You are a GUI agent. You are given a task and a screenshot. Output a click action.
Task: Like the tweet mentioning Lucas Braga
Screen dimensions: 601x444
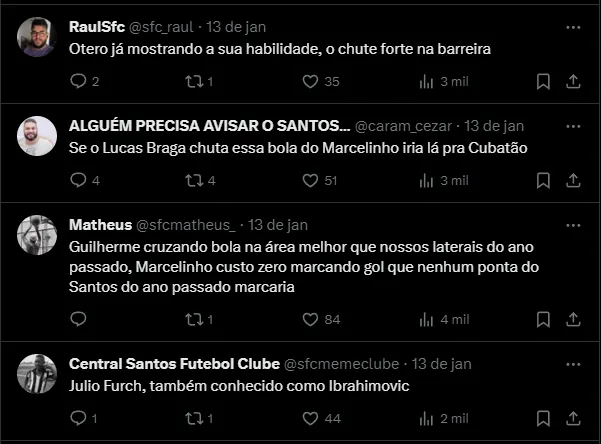pyautogui.click(x=310, y=181)
